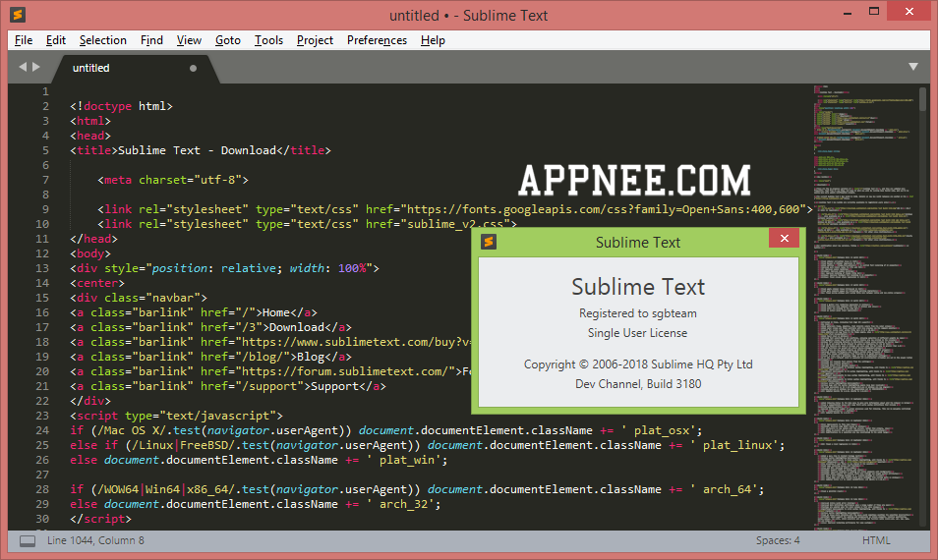Click the Sublime Text logo in title bar
The width and height of the screenshot is (938, 560).
18,15
